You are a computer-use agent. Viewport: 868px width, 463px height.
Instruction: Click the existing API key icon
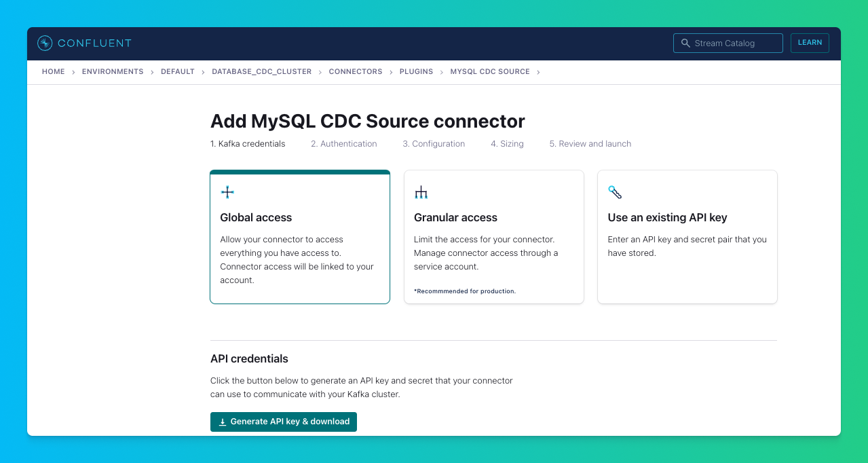[615, 193]
